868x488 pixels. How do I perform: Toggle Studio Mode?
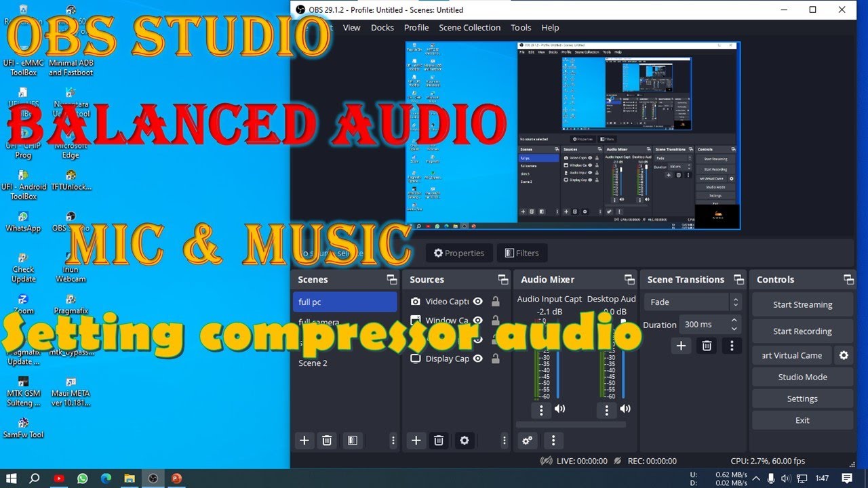point(802,377)
